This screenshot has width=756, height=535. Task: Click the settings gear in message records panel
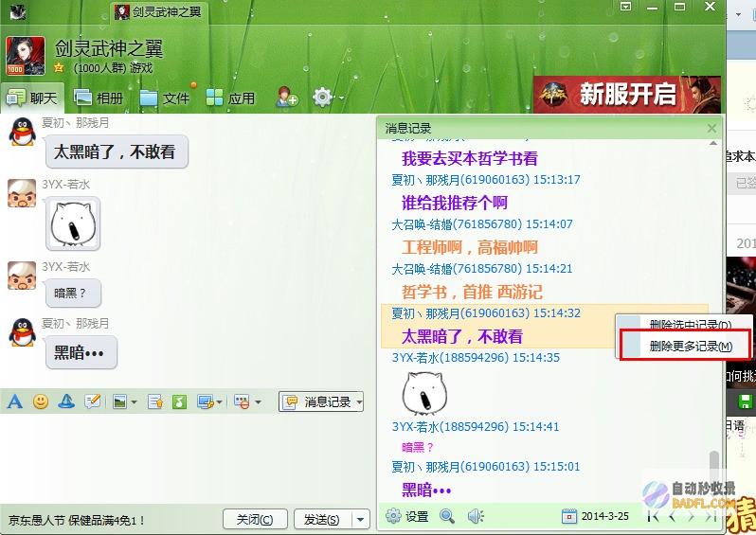(393, 516)
